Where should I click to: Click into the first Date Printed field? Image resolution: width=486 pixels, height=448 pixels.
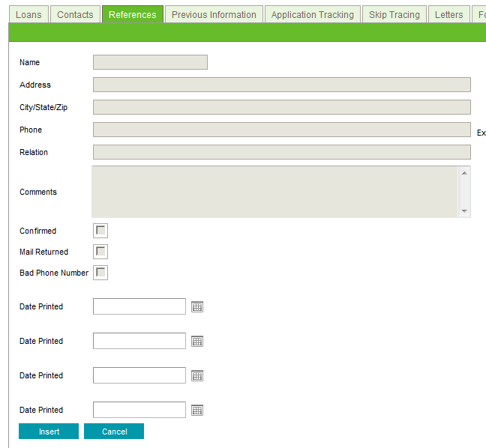pyautogui.click(x=139, y=306)
